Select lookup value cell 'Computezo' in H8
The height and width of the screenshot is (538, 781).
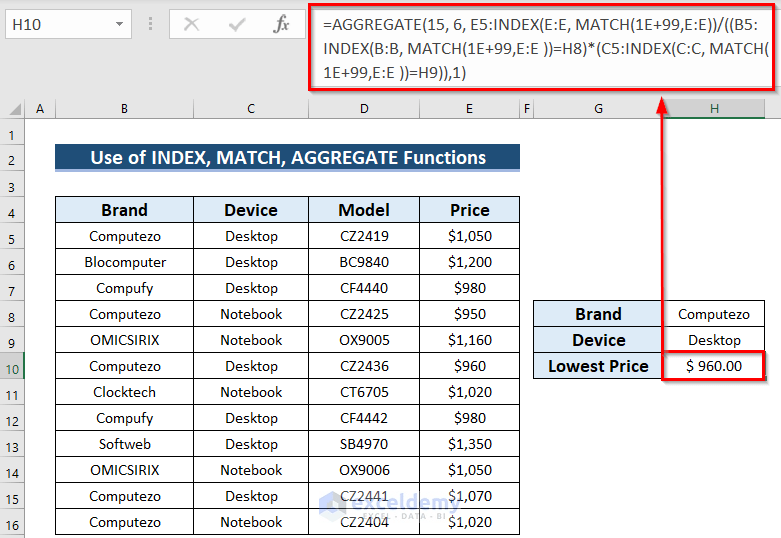click(x=714, y=314)
